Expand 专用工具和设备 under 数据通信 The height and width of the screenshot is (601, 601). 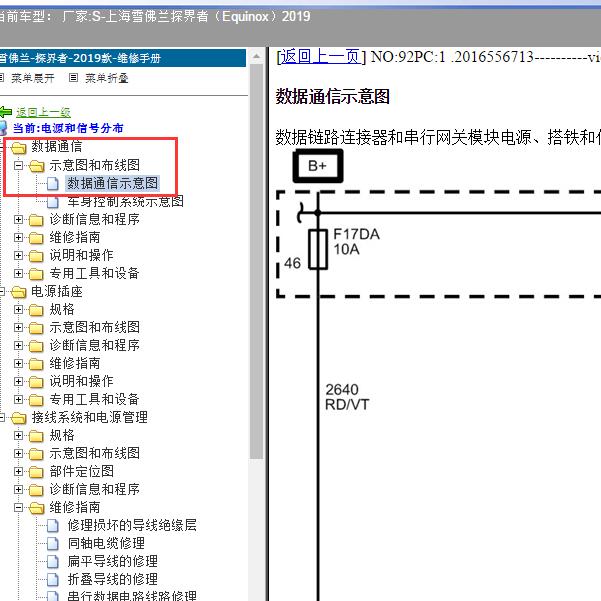(x=18, y=274)
